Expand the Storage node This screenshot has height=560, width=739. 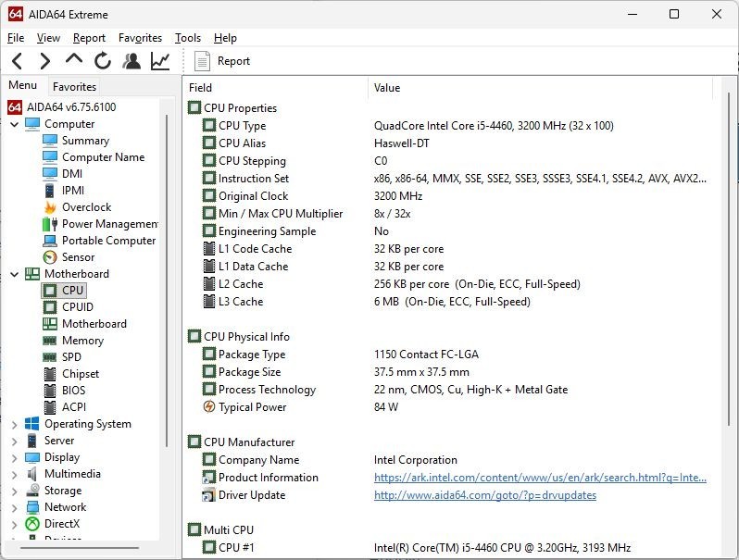point(14,492)
